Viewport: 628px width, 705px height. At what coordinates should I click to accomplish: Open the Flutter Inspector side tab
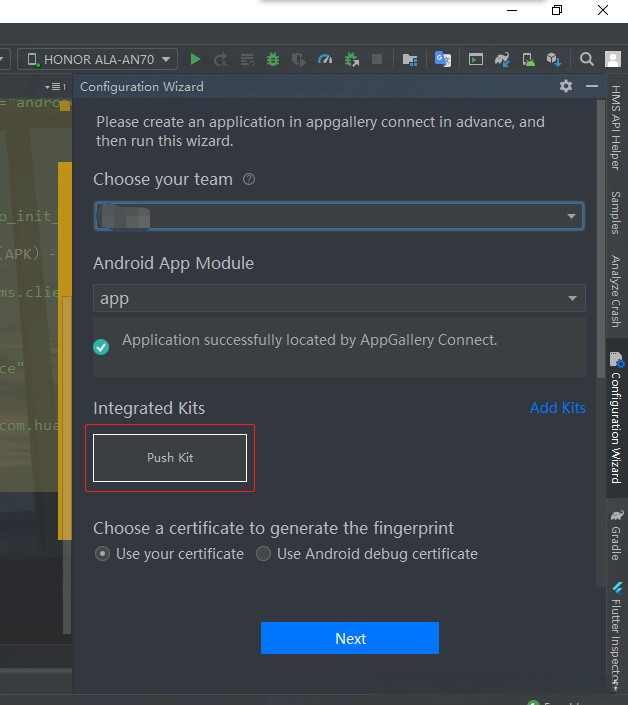coord(617,636)
